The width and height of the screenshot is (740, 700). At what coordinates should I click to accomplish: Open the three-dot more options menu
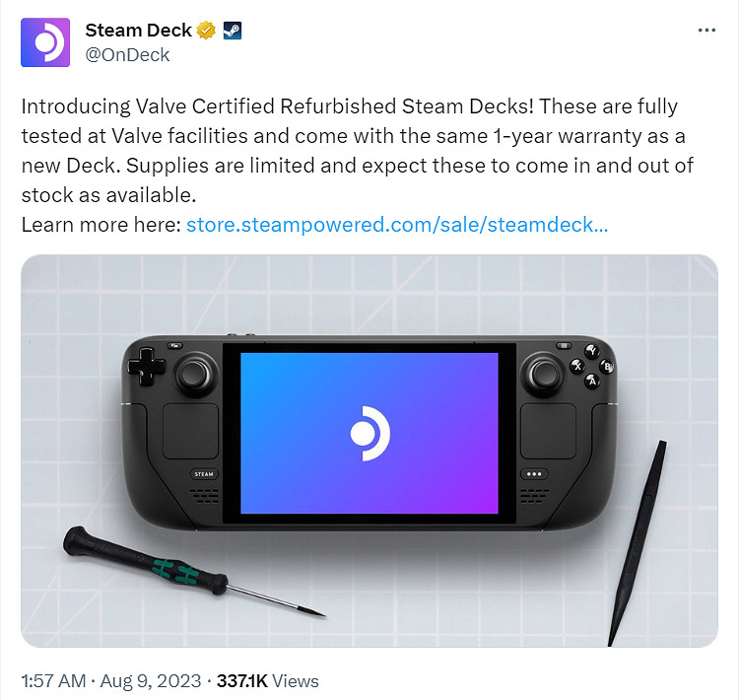[x=706, y=31]
